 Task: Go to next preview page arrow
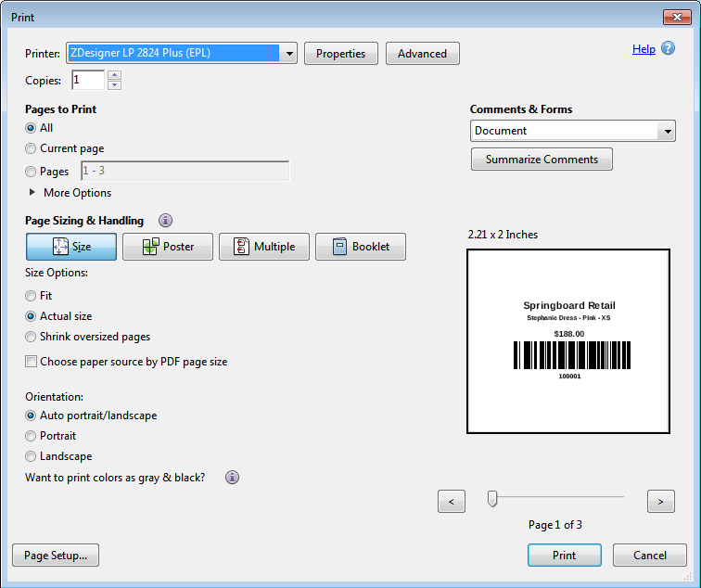(660, 502)
